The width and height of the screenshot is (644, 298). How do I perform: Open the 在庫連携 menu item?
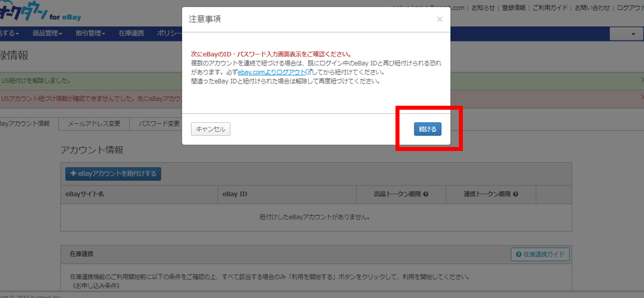[x=131, y=33]
